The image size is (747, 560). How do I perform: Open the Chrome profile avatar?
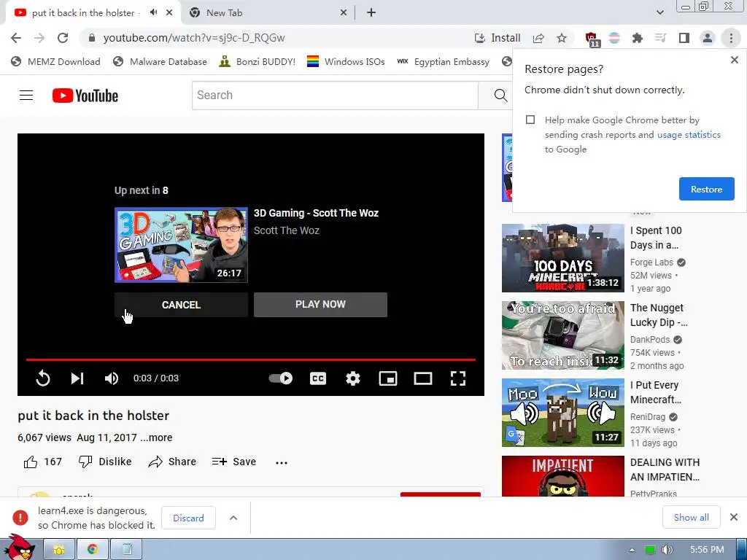click(x=708, y=38)
